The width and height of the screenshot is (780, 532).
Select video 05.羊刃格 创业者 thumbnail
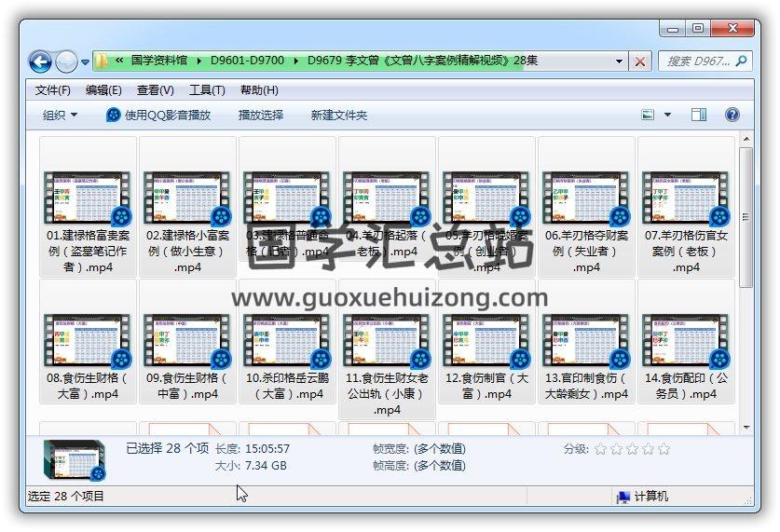pyautogui.click(x=486, y=198)
